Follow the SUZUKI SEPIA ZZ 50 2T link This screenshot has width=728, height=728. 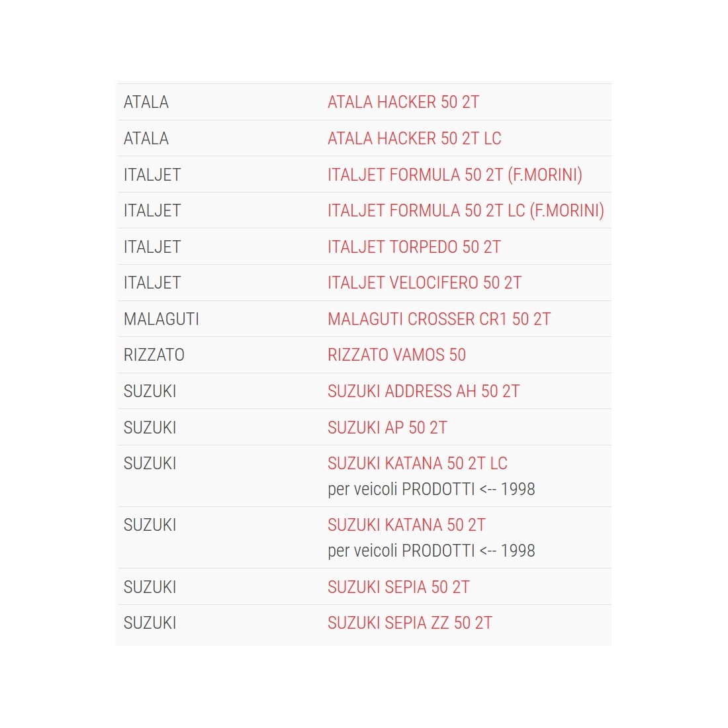410,623
